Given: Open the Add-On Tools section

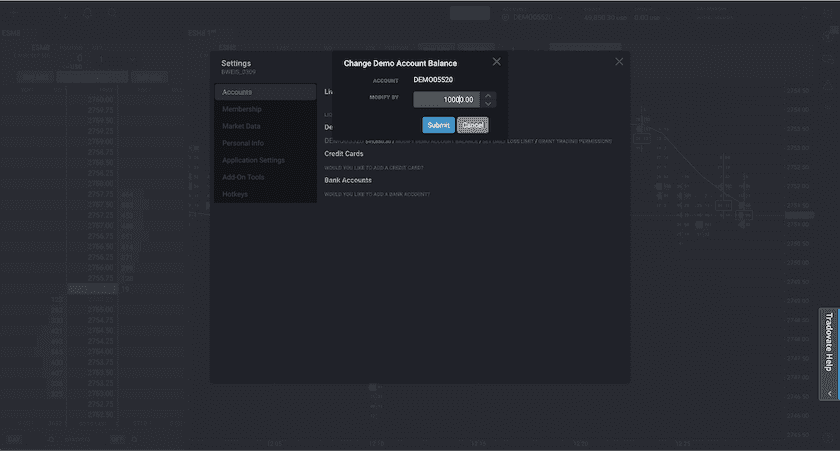Looking at the screenshot, I should (265, 177).
